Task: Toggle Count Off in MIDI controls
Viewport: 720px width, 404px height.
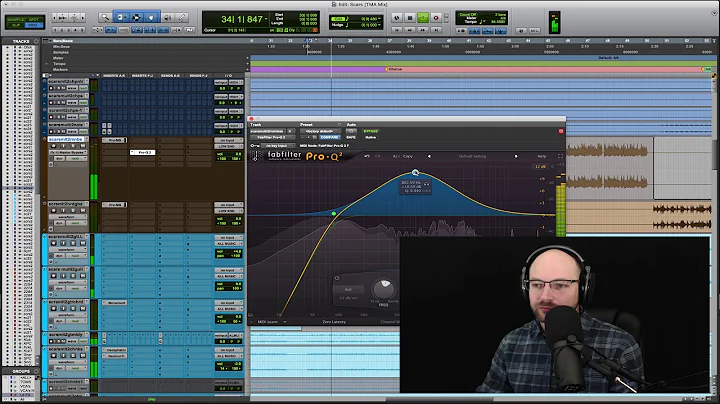Action: (468, 15)
